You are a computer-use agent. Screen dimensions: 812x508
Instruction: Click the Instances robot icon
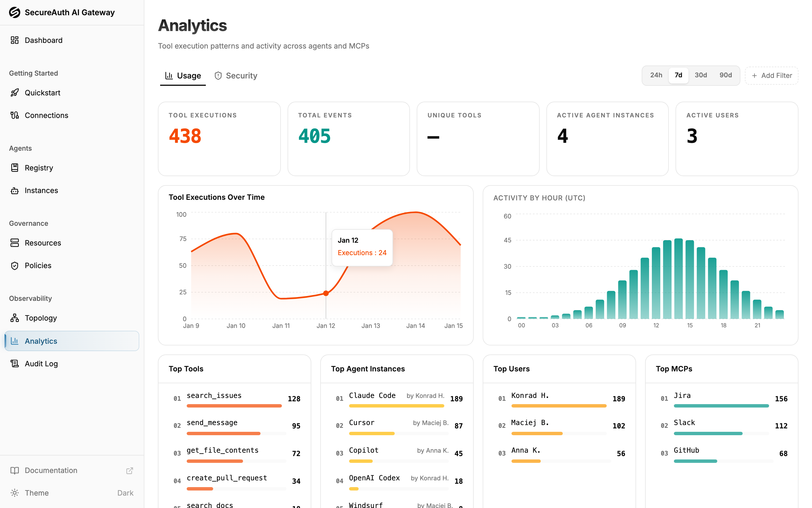[14, 190]
